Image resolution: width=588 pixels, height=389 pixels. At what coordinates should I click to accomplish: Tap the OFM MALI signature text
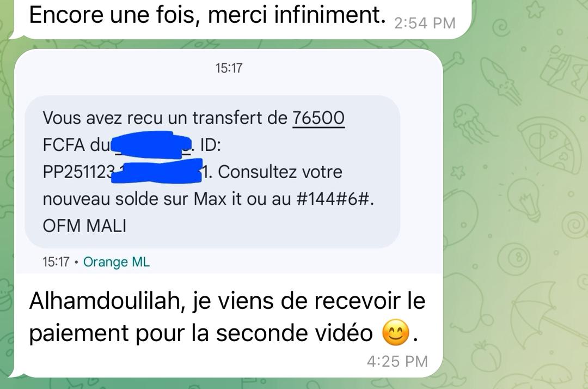(84, 226)
